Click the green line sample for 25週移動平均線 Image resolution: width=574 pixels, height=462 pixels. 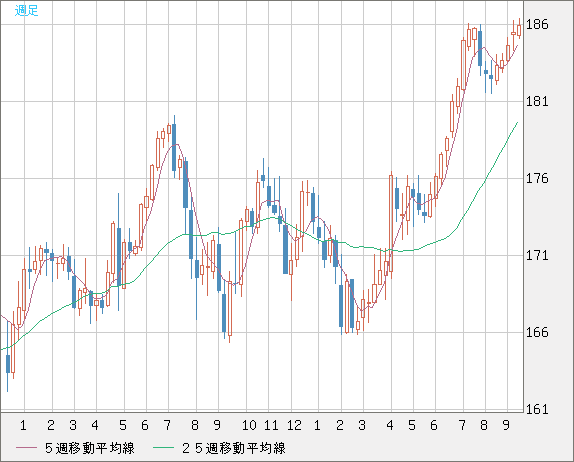pos(163,448)
